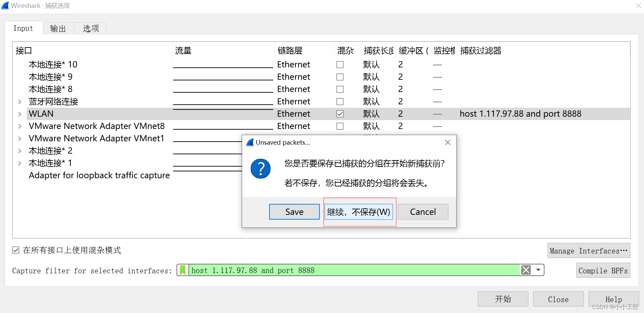Viewport: 644px width, 313px height.
Task: Toggle promiscuous checkbox for 本地连接* 8
Action: 340,89
